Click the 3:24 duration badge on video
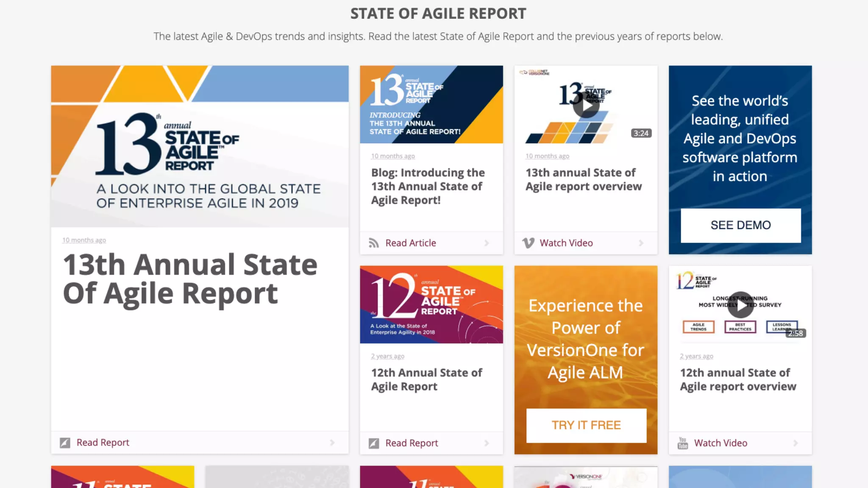Screen dimensions: 868x488 [x=640, y=133]
